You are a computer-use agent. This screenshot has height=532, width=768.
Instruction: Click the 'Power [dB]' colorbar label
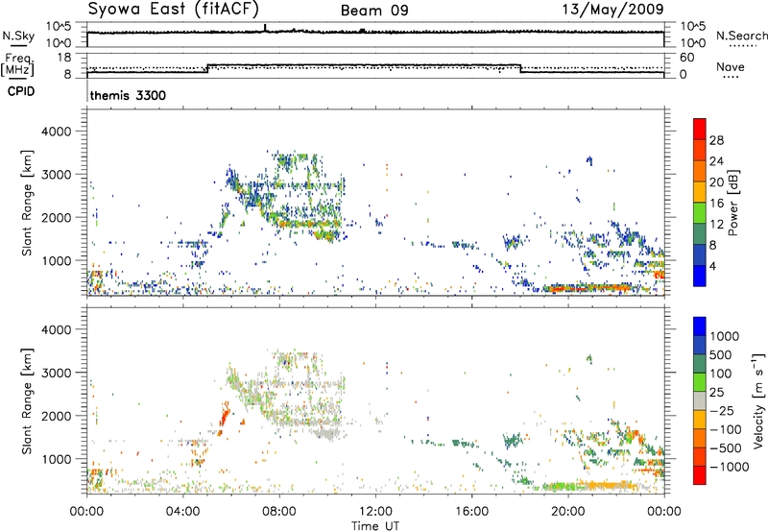(x=732, y=203)
